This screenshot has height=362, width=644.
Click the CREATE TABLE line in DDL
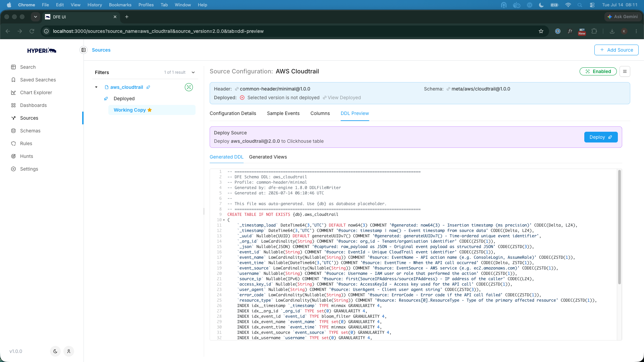pos(283,215)
